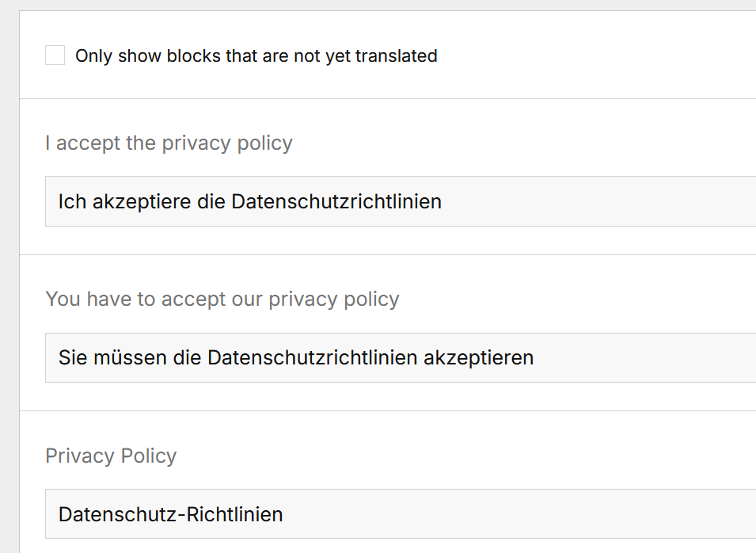
Task: Click 'Datenschutzrichtlinien' in the first translation field
Action: click(x=336, y=202)
